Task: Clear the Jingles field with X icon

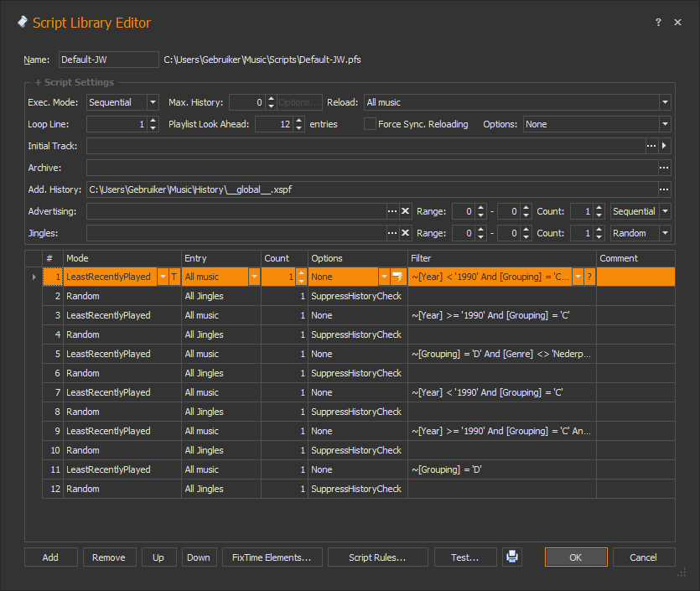Action: click(x=405, y=233)
